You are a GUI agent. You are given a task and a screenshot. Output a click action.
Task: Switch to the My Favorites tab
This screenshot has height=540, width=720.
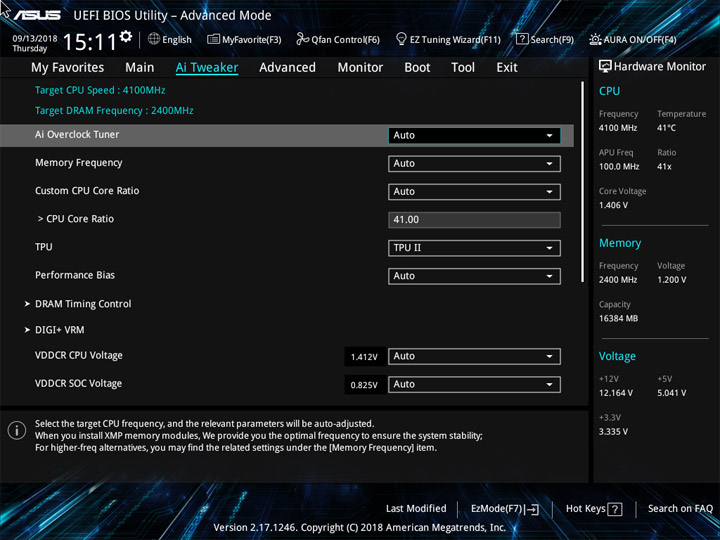[68, 68]
